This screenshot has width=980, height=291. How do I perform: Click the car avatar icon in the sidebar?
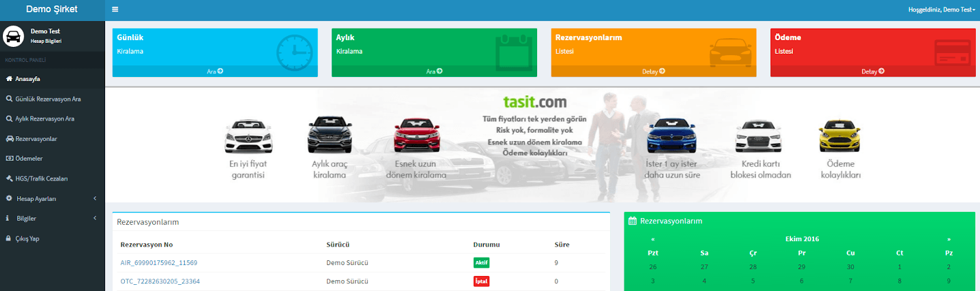click(14, 36)
